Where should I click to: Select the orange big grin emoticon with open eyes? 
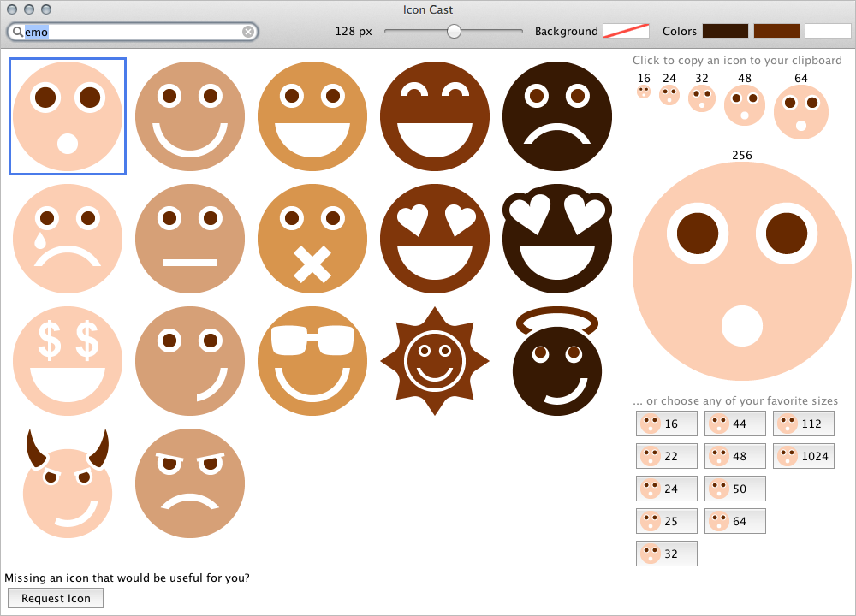312,116
